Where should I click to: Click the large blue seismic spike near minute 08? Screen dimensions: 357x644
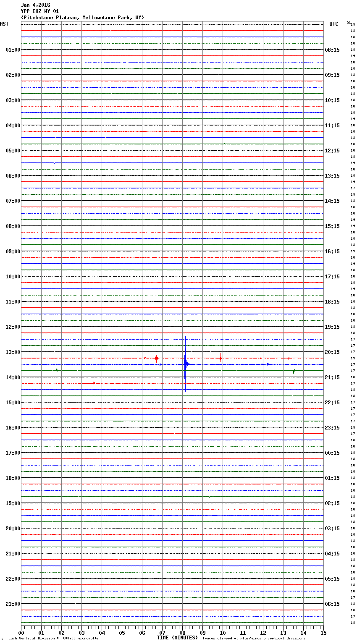[185, 364]
